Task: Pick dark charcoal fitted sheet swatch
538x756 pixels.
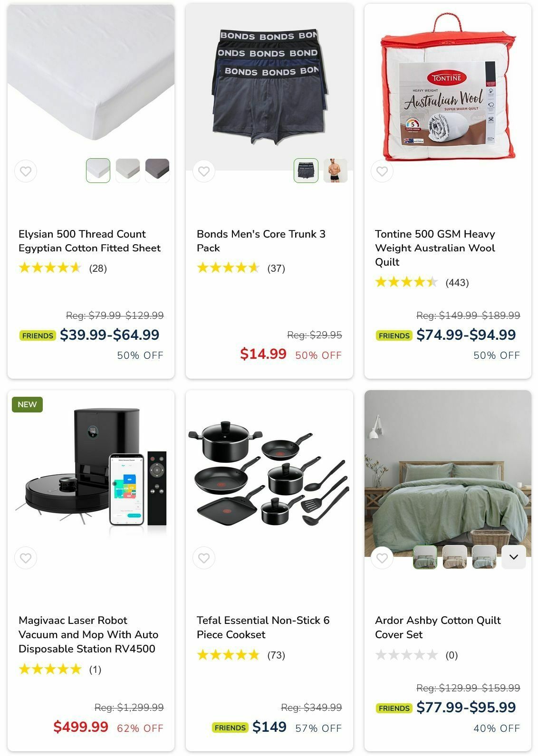Action: tap(157, 171)
